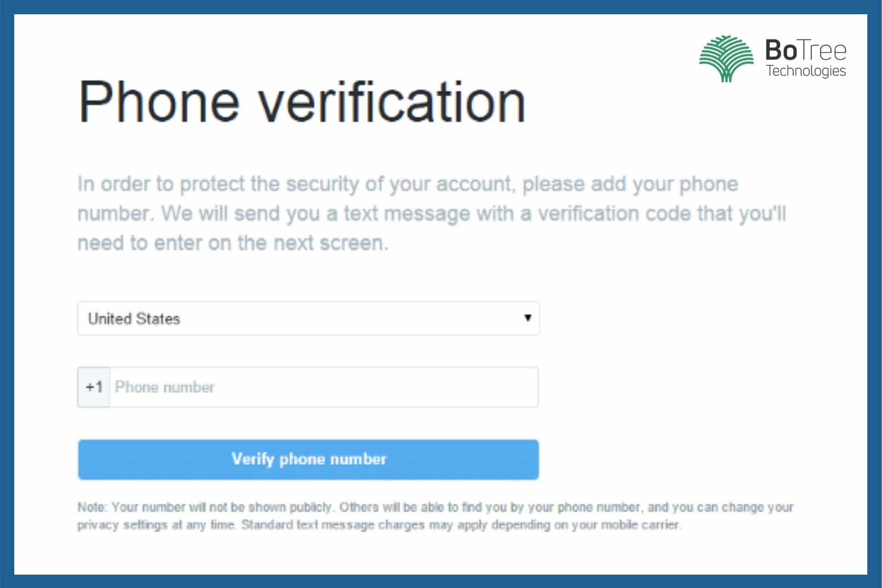Screen dimensions: 882x588
Task: Click the Verify phone number button
Action: click(308, 459)
